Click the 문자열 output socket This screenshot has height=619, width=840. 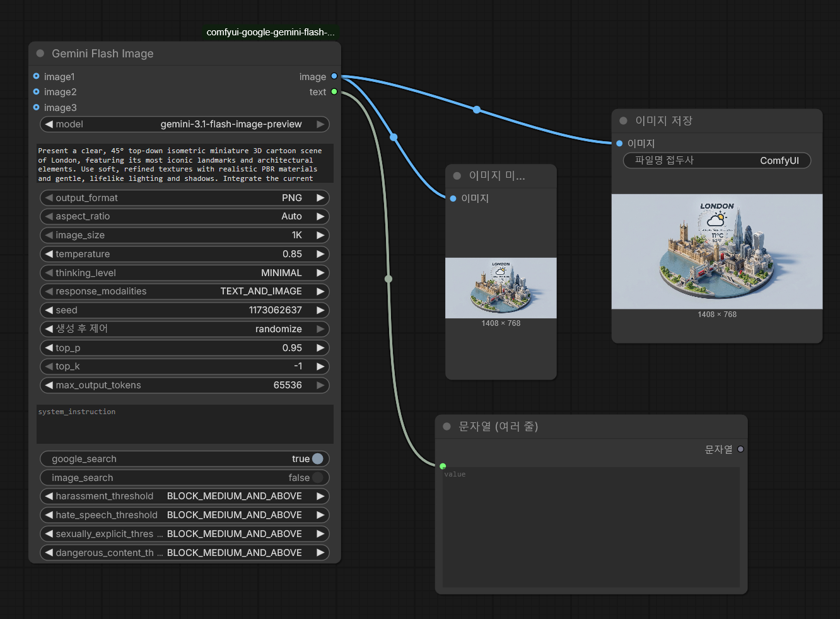740,449
